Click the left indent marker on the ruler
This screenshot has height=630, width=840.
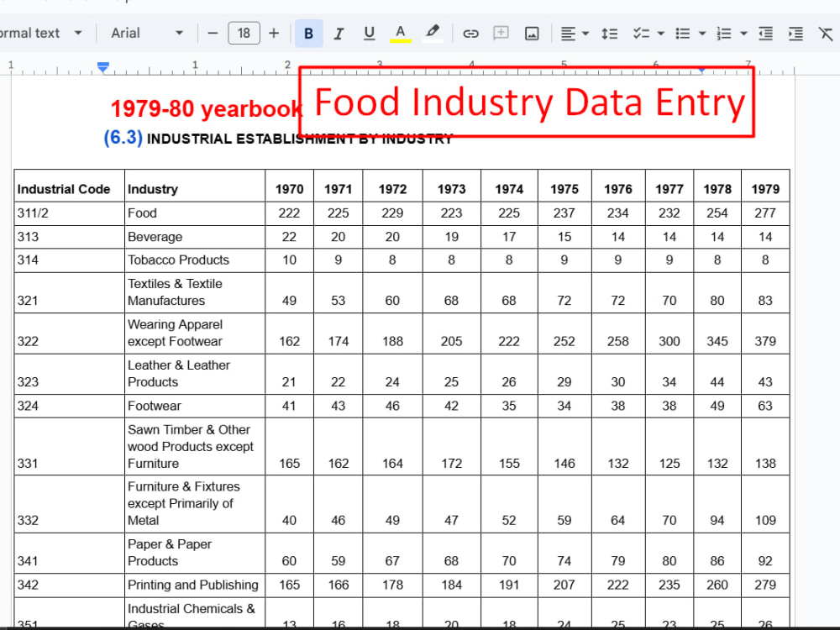103,67
